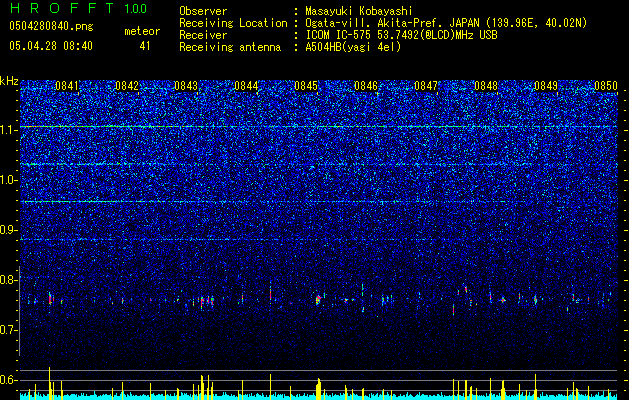The width and height of the screenshot is (629, 400).
Task: Click the 0846 time marker
Action: click(x=366, y=86)
